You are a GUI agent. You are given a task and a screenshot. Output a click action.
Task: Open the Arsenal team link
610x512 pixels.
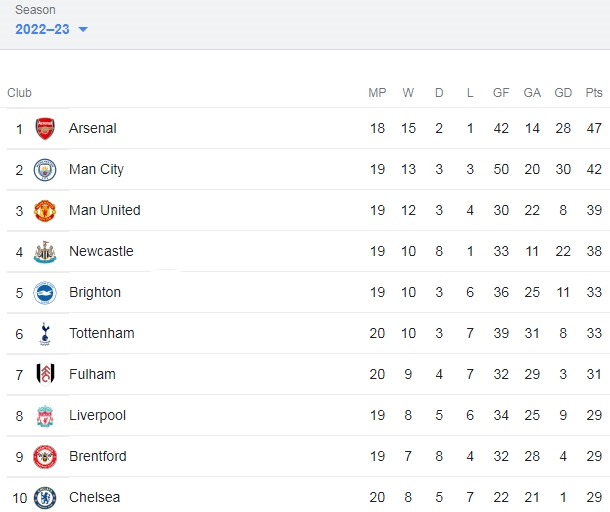click(x=93, y=128)
